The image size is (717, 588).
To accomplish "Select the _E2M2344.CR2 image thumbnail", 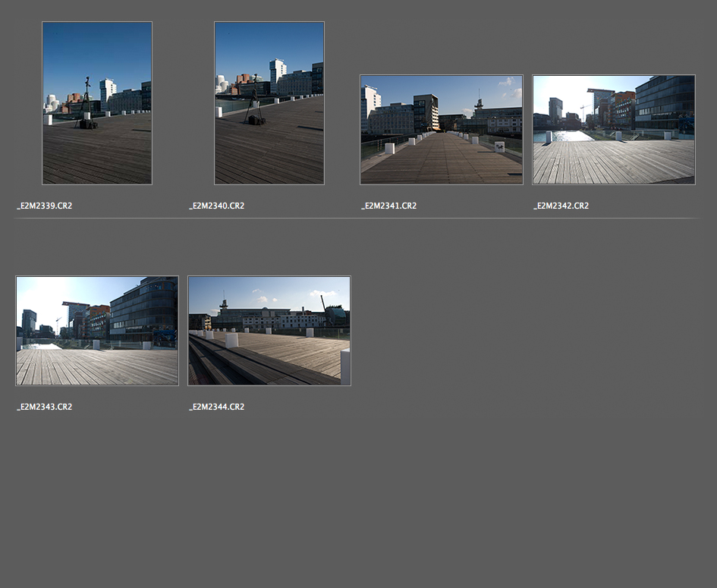I will click(269, 331).
